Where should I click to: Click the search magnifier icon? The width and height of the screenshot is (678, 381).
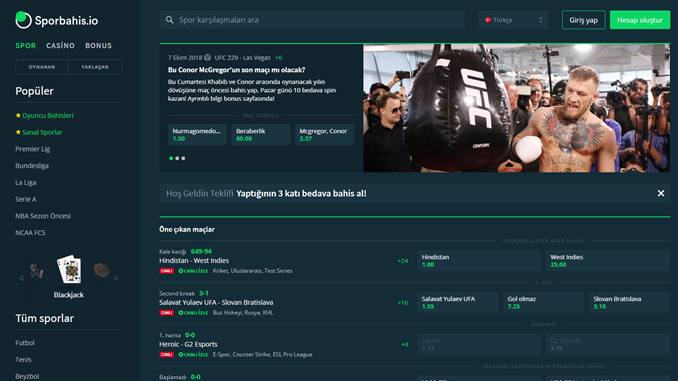(170, 20)
